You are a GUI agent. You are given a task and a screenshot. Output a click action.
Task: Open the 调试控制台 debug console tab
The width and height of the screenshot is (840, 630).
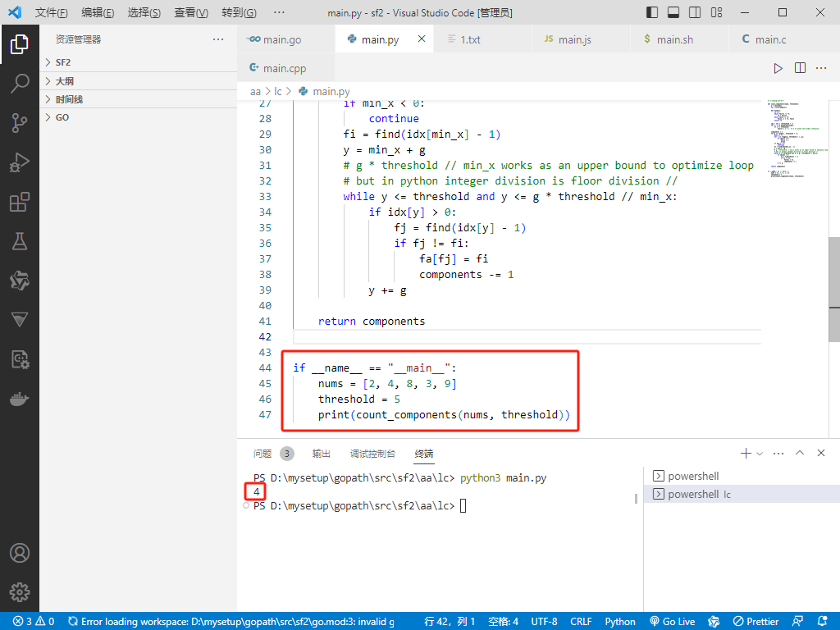click(373, 454)
